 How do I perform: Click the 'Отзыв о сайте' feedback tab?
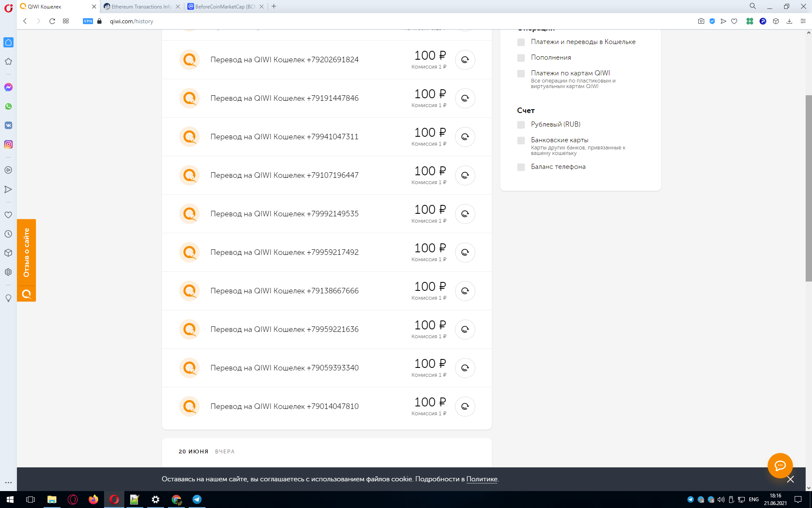[x=26, y=260]
